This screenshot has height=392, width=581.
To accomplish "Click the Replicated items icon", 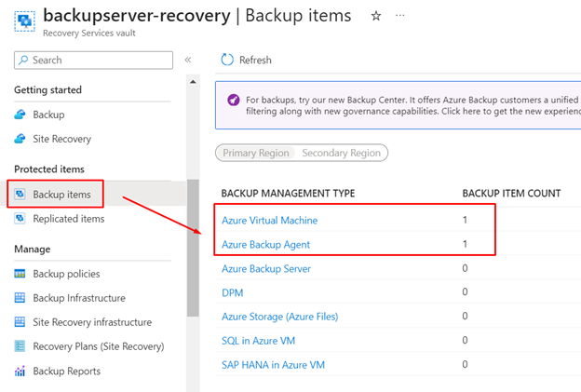I will pos(20,219).
